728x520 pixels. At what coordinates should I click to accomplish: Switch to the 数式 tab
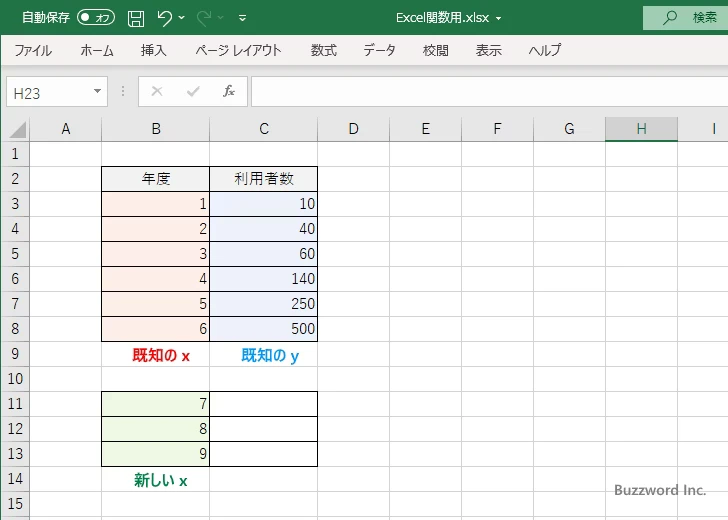[x=324, y=50]
